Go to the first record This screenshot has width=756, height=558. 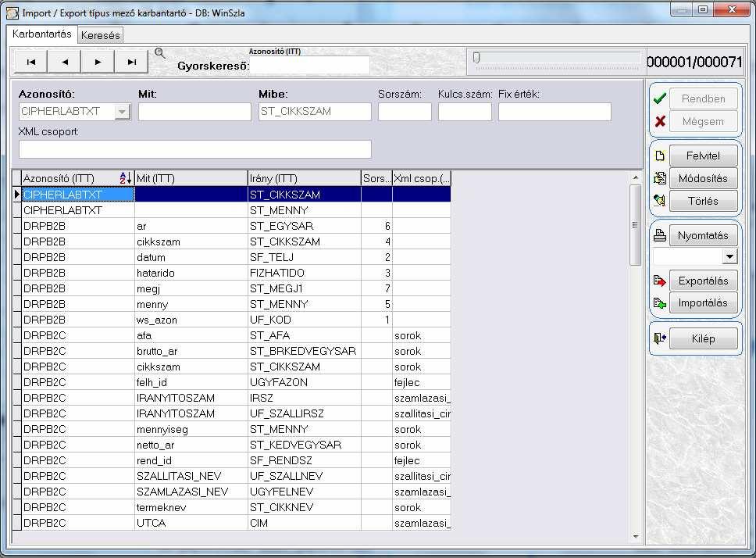point(31,63)
